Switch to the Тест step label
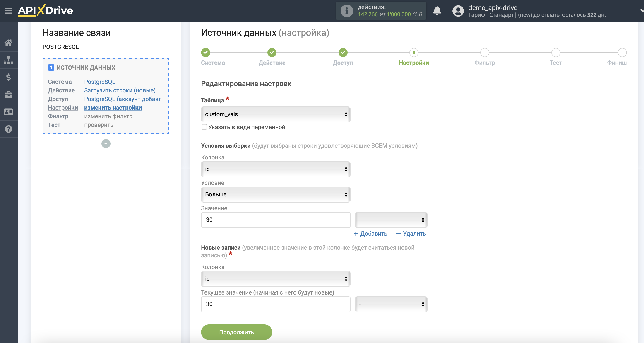The height and width of the screenshot is (343, 644). point(556,63)
